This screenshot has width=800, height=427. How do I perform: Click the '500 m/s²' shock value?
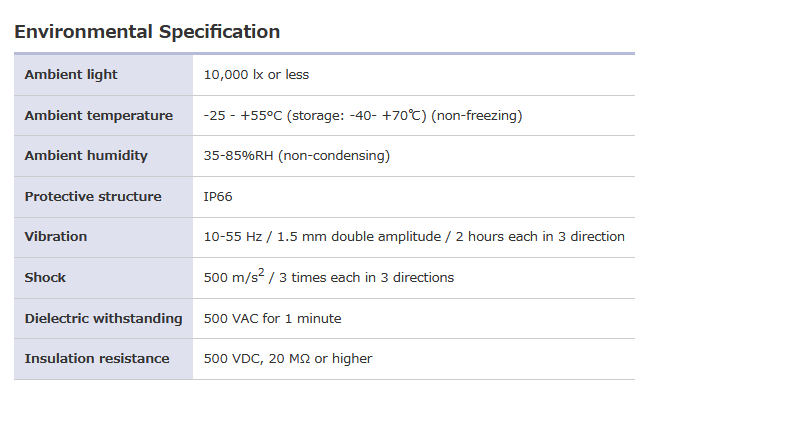point(232,277)
